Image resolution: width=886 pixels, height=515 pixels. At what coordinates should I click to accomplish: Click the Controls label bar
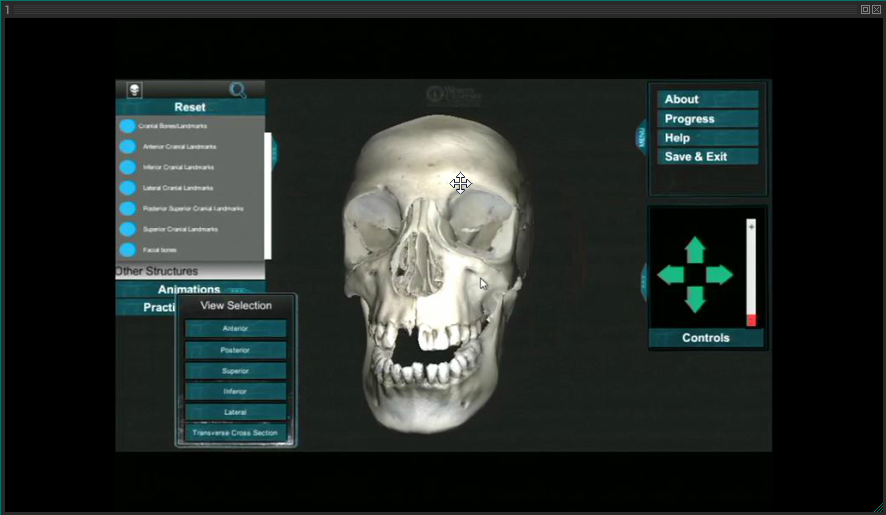coord(706,337)
